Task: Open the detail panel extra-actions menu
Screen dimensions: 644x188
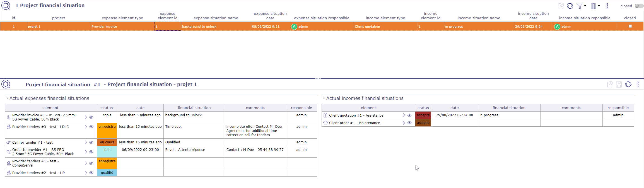Action: [x=638, y=84]
